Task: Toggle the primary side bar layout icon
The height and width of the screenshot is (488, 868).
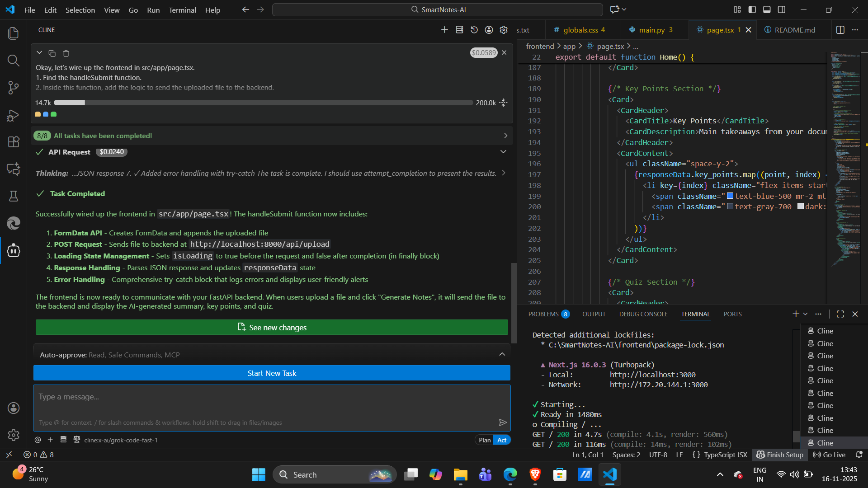Action: [752, 9]
